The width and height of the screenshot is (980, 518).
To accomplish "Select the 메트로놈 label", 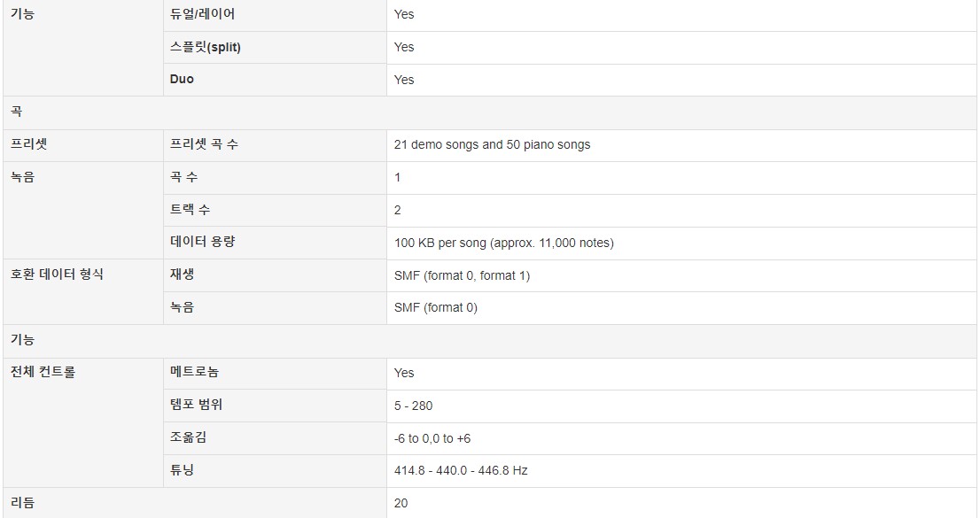I will coord(194,372).
